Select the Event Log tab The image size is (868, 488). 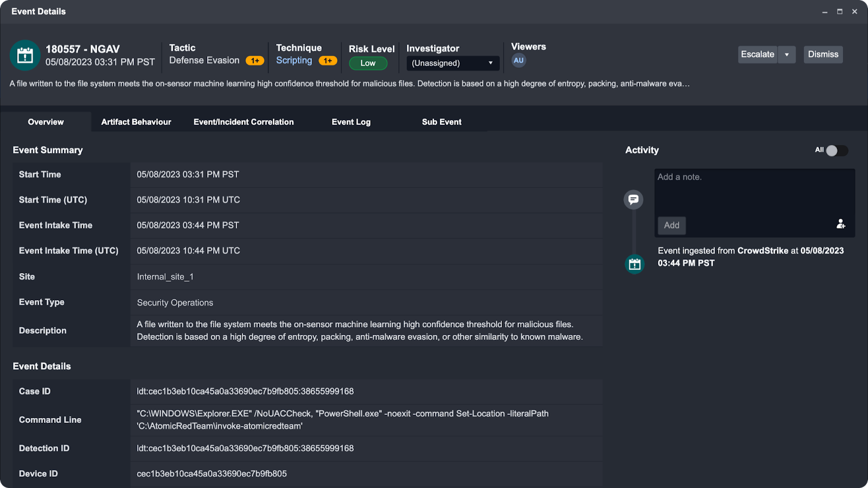point(351,122)
